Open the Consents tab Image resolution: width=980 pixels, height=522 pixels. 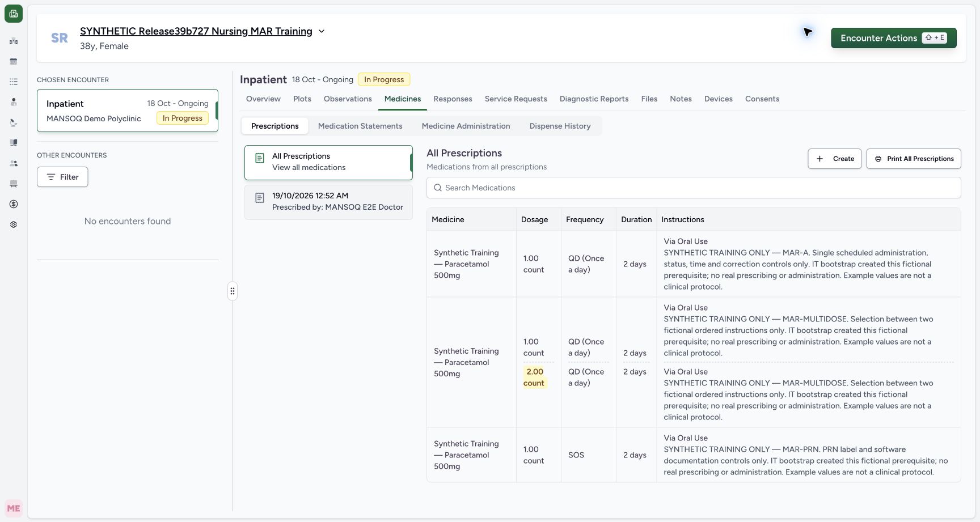click(762, 99)
